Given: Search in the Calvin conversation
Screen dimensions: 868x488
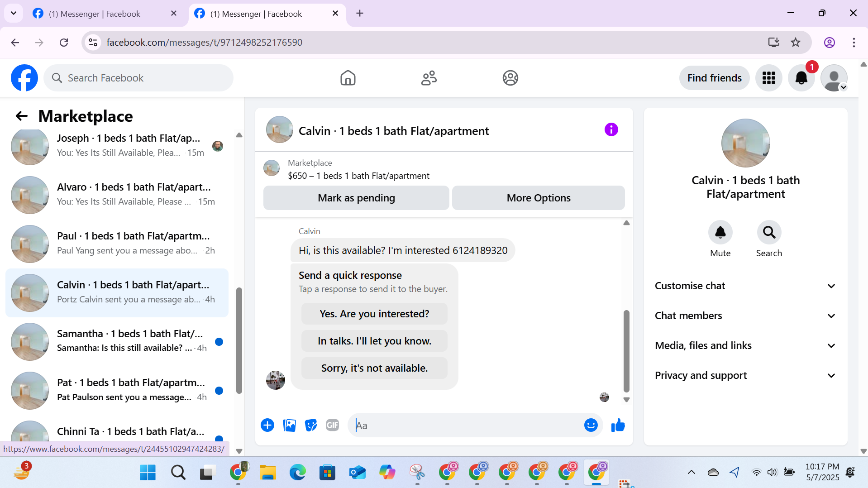Looking at the screenshot, I should 769,232.
